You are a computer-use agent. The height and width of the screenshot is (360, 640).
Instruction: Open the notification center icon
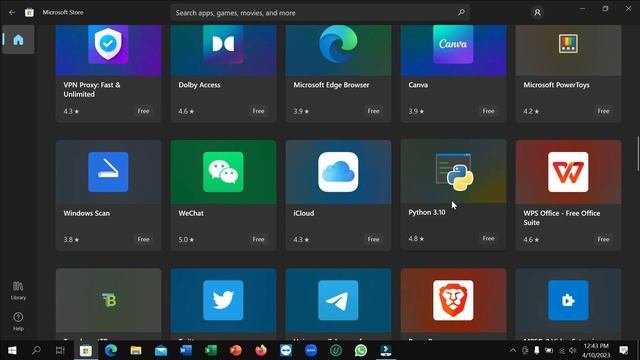(623, 350)
